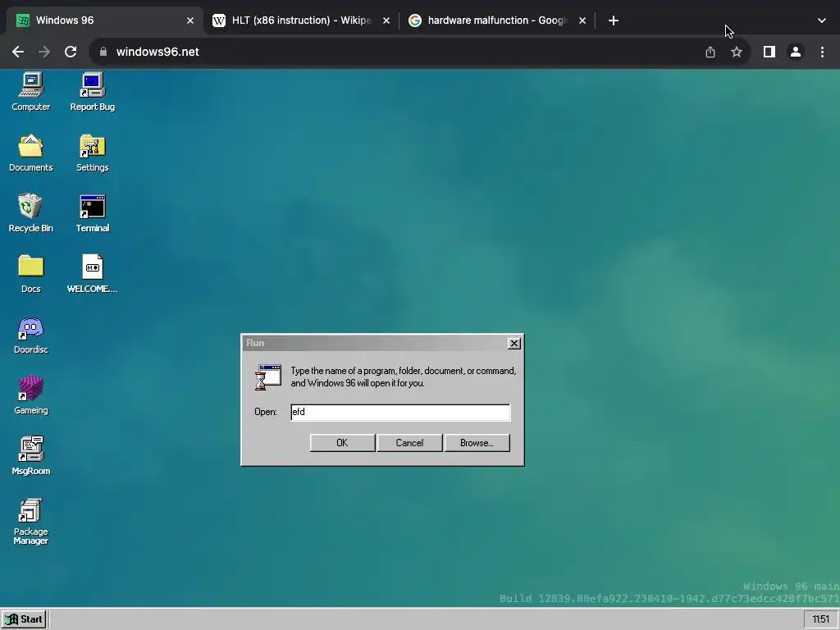
Task: Close the hardware malfunction Google tab
Action: (582, 21)
